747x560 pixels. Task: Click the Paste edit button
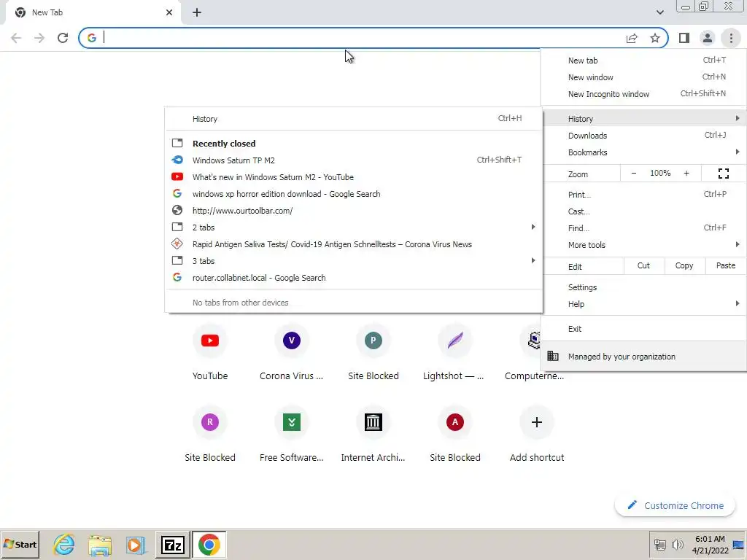pos(726,265)
